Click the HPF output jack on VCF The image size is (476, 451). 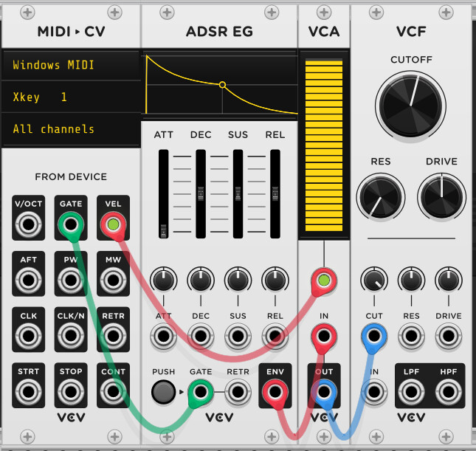449,392
